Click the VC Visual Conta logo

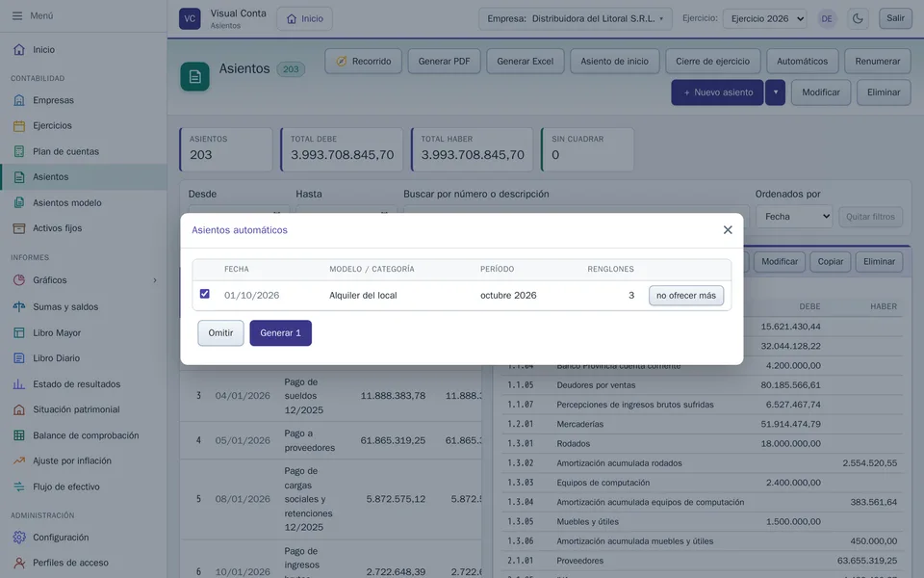(190, 18)
